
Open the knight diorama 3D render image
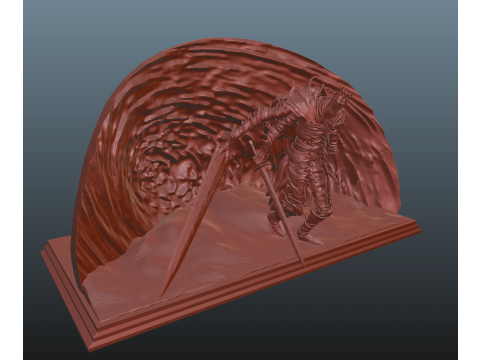[240, 180]
